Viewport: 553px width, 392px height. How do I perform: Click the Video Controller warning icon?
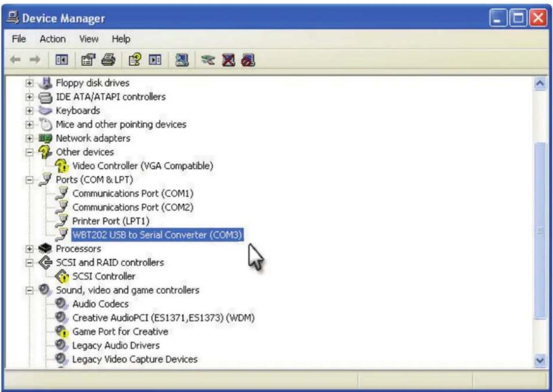62,166
